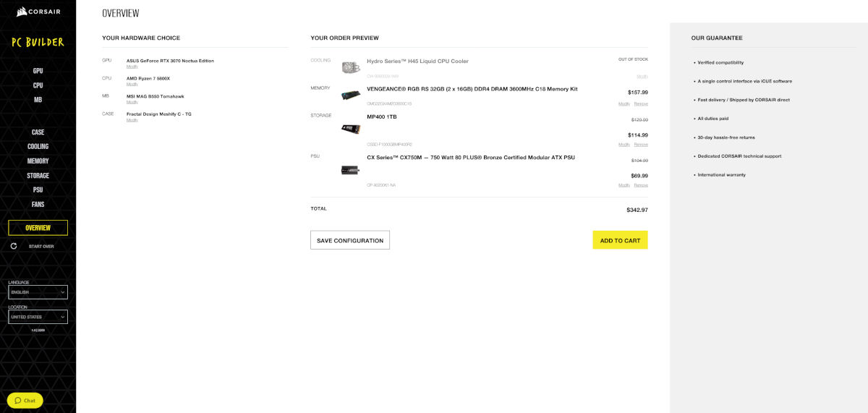Screen dimensions: 868x413
Task: Open the FANS sidebar step
Action: pos(38,205)
